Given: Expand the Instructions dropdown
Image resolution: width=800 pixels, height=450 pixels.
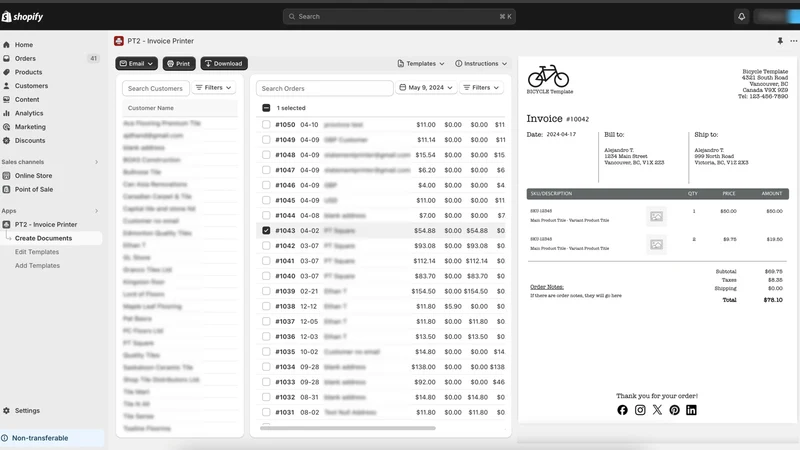Looking at the screenshot, I should [x=481, y=63].
